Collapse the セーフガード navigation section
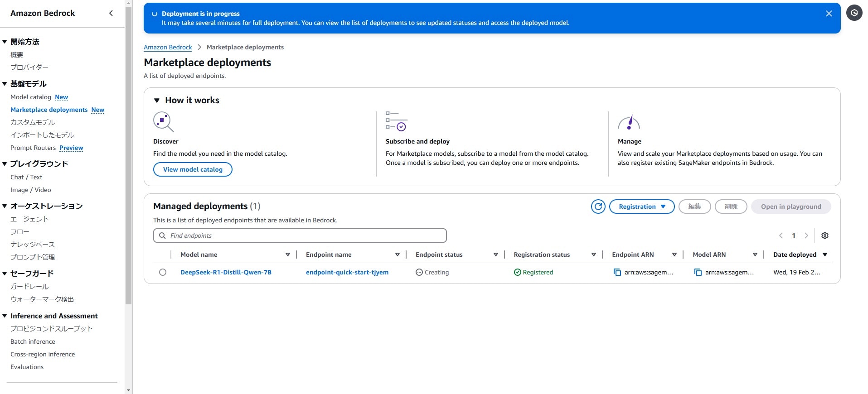 (5, 274)
